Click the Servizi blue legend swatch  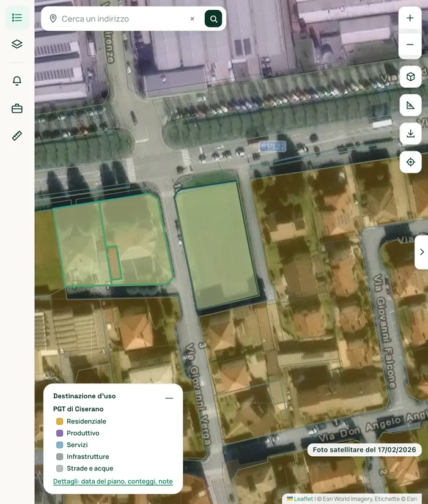point(59,445)
